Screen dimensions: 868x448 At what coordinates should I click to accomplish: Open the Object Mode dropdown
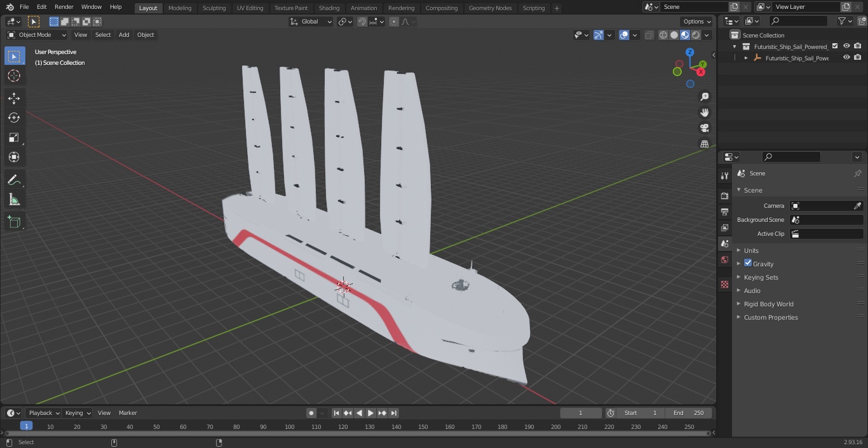pyautogui.click(x=37, y=35)
